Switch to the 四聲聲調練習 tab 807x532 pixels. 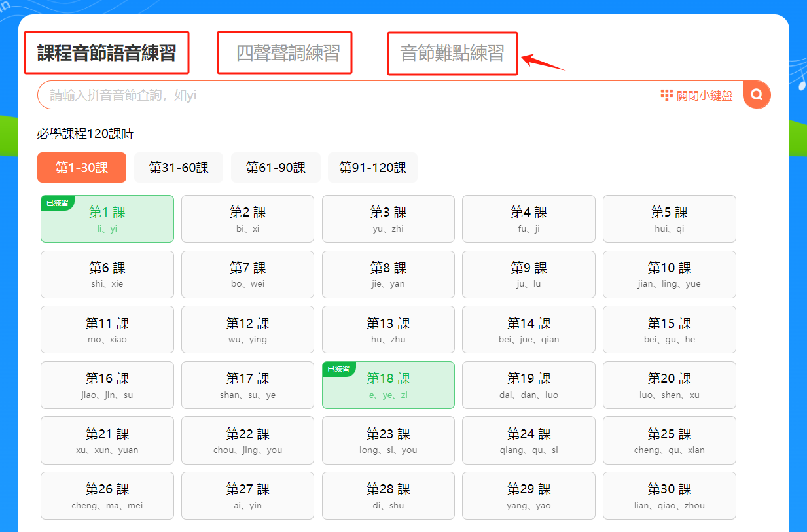click(x=287, y=53)
